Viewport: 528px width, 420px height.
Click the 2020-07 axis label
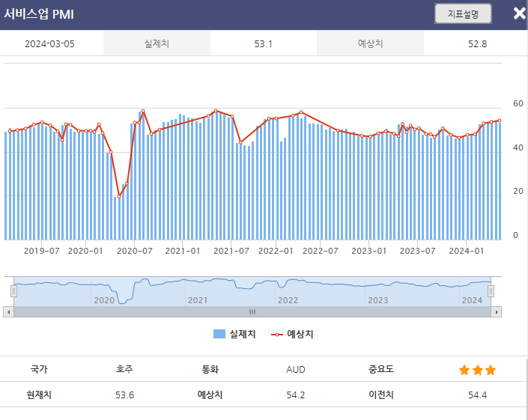135,251
